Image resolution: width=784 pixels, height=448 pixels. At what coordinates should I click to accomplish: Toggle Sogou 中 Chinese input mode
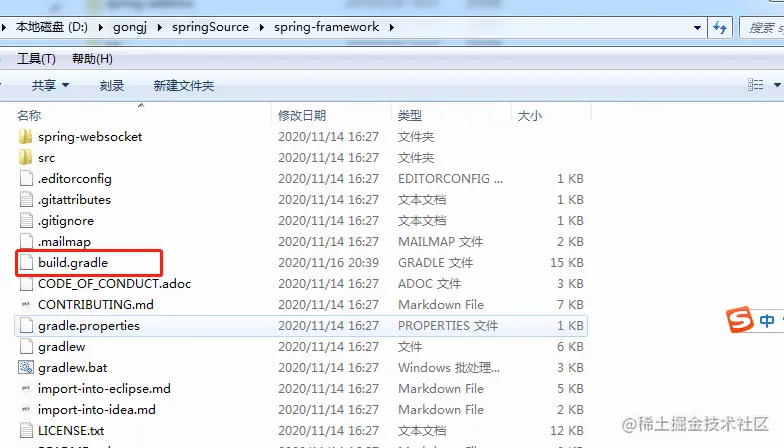coord(766,320)
